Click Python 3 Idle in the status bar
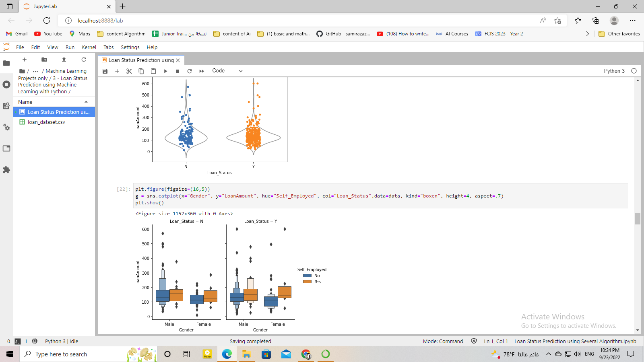Viewport: 644px width, 362px height. pyautogui.click(x=61, y=341)
